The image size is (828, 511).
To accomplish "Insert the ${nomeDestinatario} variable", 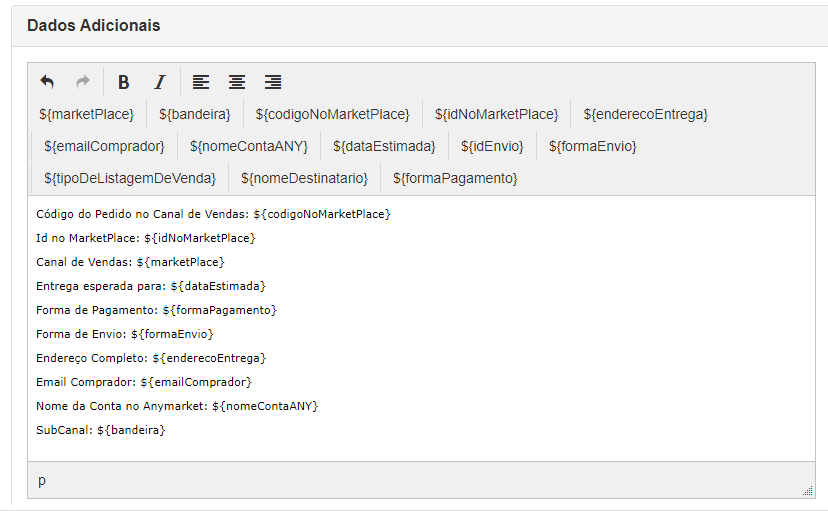I will click(x=304, y=178).
